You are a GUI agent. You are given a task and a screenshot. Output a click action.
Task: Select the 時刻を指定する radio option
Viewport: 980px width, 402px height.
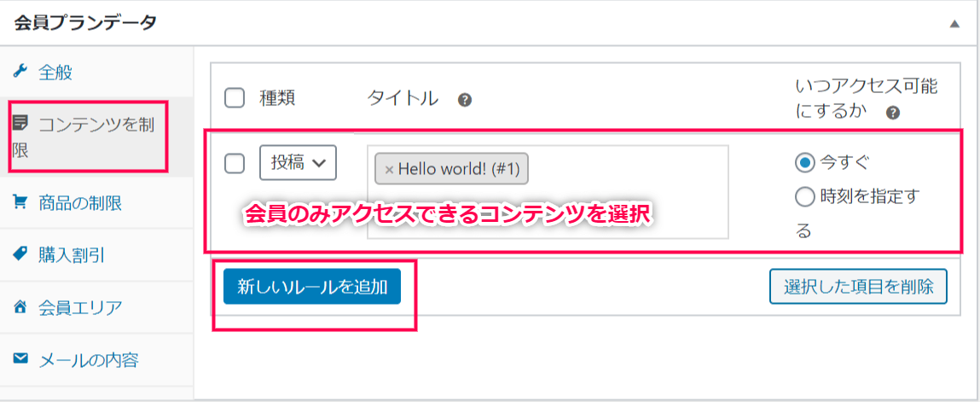[804, 197]
